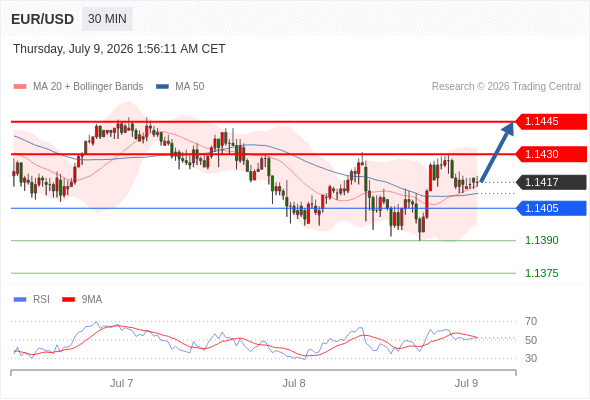Screen dimensions: 590x400
Task: Click the RSI 70 level label
Action: point(531,321)
